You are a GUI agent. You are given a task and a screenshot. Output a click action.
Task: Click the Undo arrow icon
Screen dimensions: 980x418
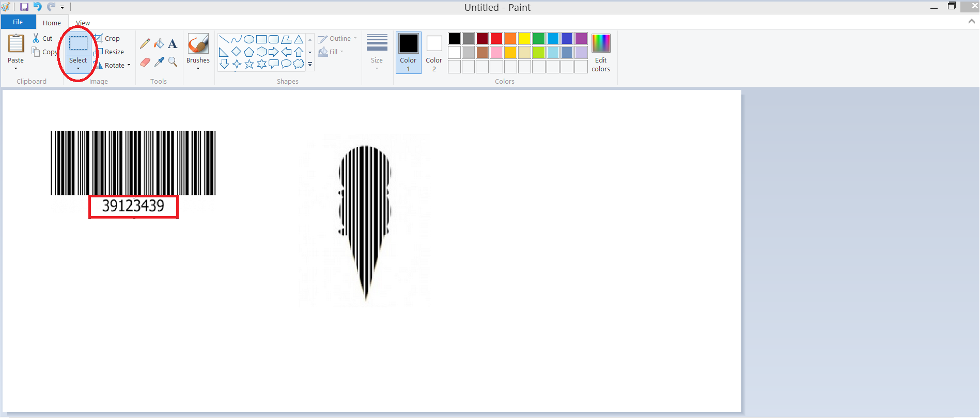tap(37, 7)
